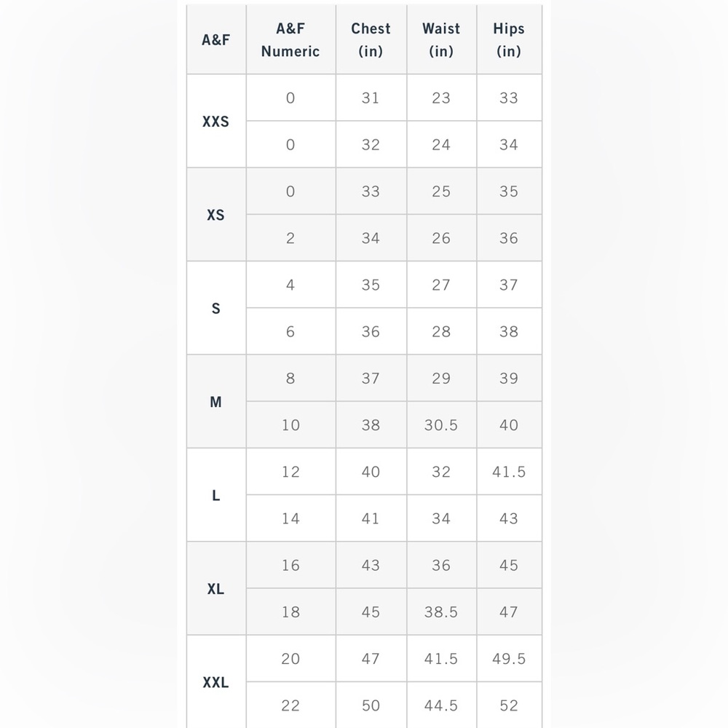
Task: Click the hips value 52 cell
Action: (509, 705)
